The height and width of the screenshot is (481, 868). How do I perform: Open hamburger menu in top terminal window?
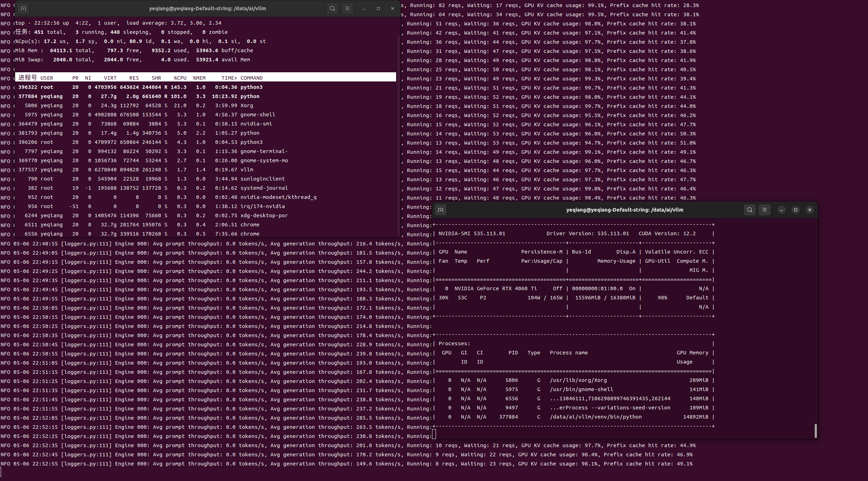(347, 8)
